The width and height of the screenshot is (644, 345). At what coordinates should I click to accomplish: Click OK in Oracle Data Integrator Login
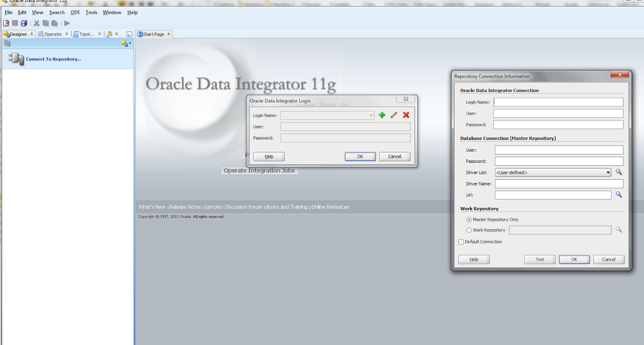point(360,156)
